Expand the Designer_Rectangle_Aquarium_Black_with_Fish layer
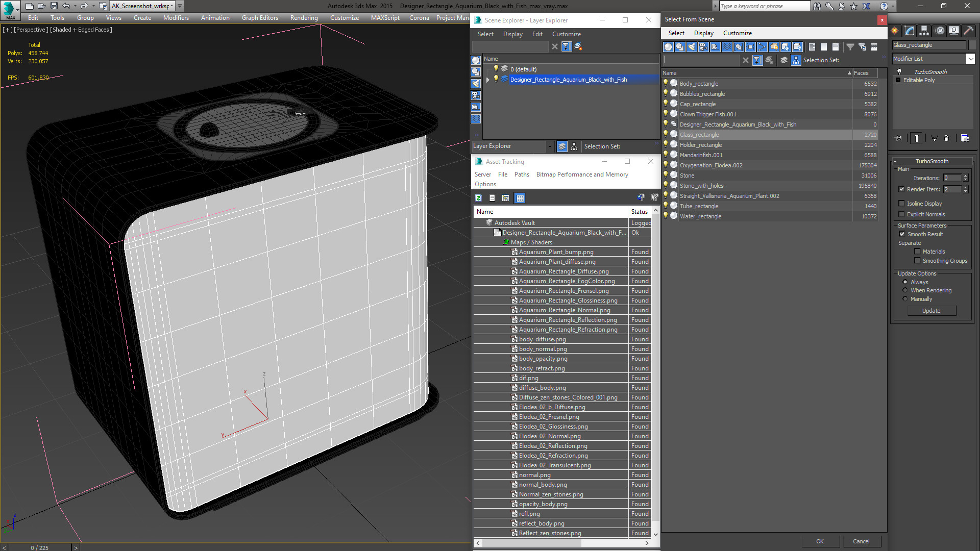Viewport: 980px width, 551px height. click(488, 80)
